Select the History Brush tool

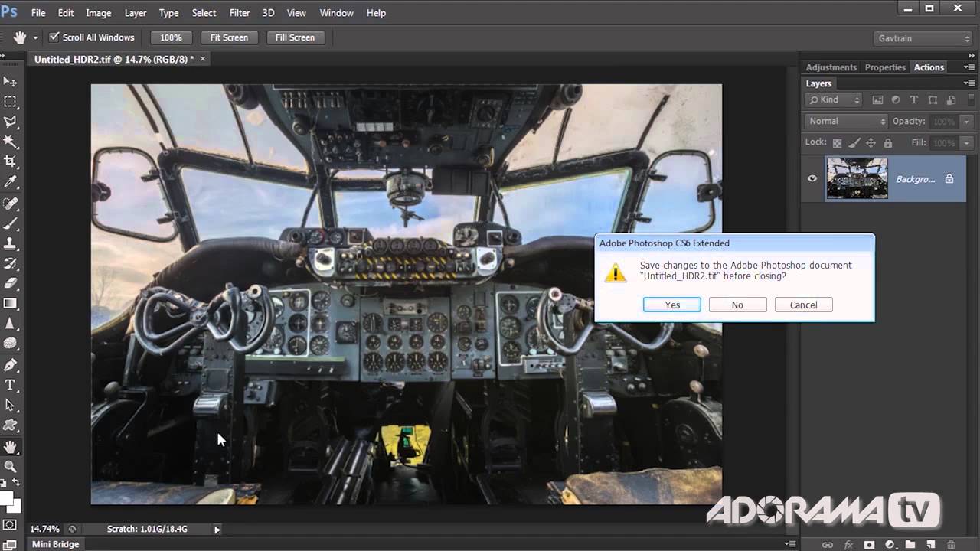pyautogui.click(x=11, y=263)
